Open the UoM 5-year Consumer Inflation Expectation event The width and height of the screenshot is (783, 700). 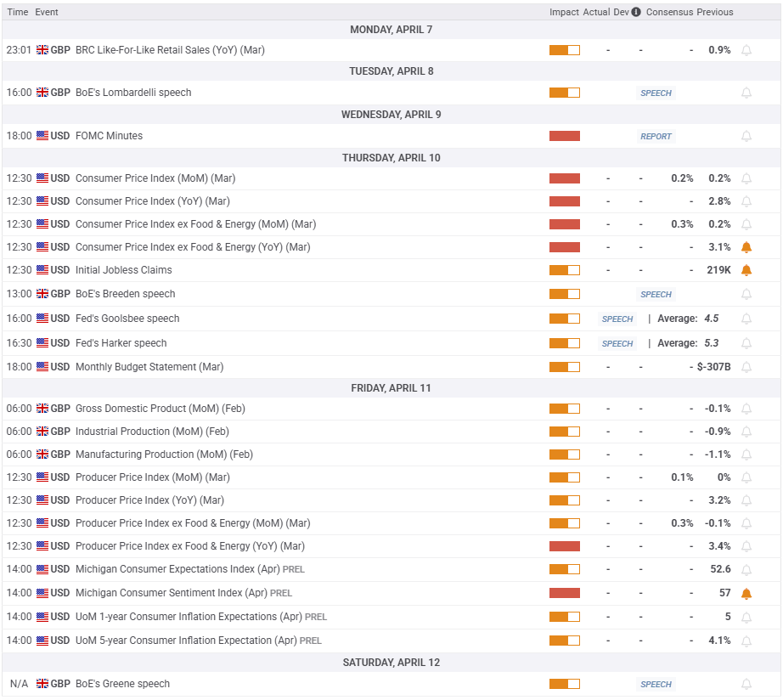pos(186,641)
